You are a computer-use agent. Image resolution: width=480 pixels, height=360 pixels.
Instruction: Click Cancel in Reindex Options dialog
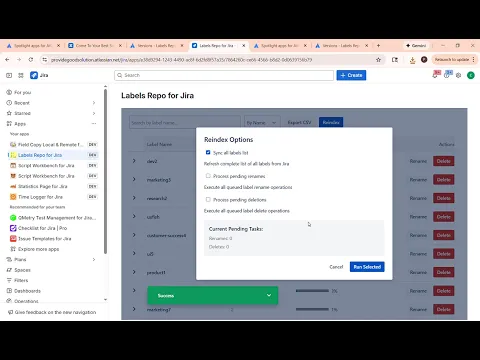click(x=336, y=267)
